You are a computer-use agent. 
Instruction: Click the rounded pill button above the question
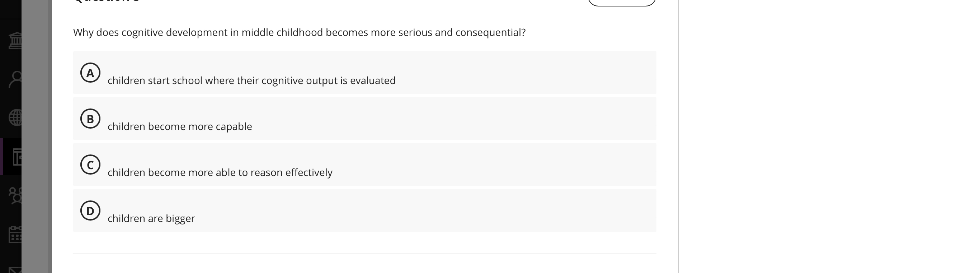[622, 2]
